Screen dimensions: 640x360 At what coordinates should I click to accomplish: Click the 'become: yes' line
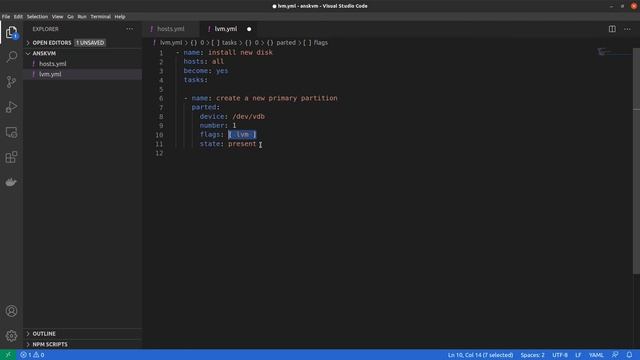[206, 71]
